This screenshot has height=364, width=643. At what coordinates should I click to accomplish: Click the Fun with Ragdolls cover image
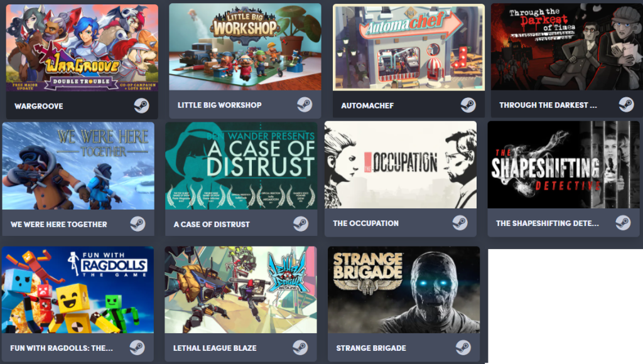tap(78, 290)
